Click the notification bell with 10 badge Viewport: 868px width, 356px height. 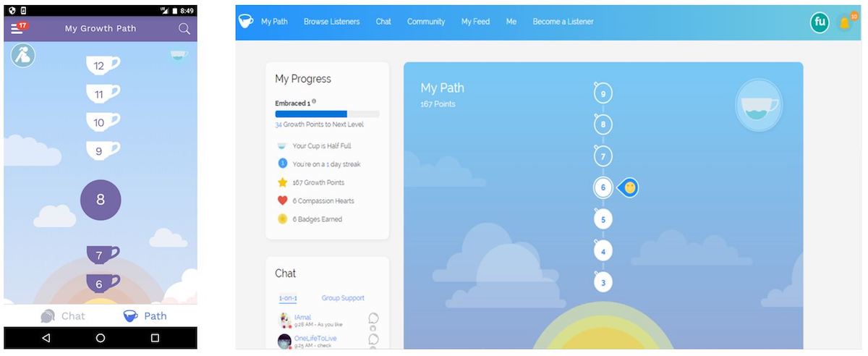(844, 23)
